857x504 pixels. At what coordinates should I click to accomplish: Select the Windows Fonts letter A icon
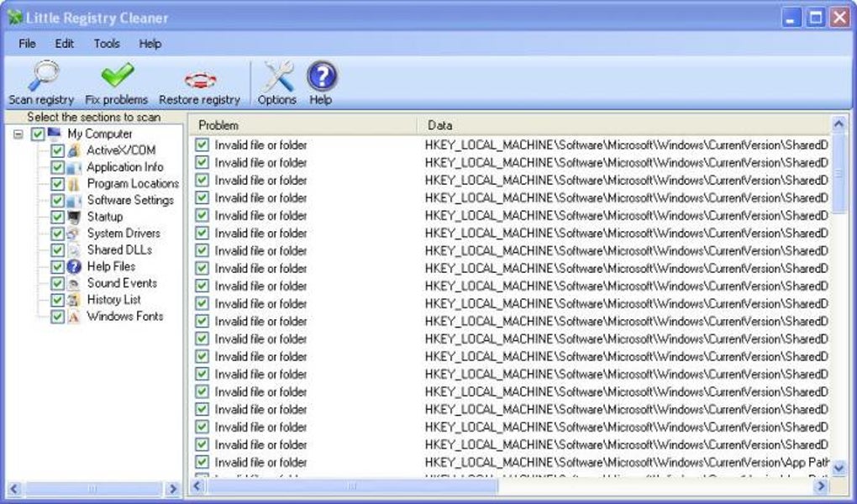tap(74, 317)
